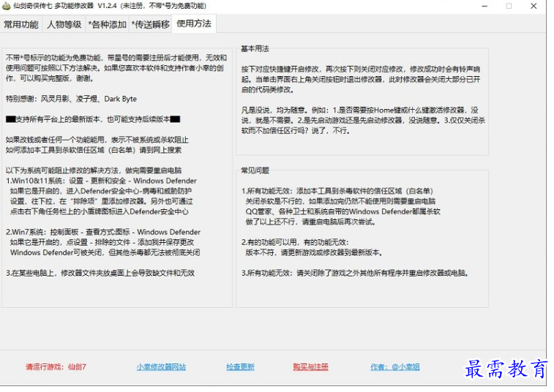Click the 常见问题 group heading

pyautogui.click(x=255, y=170)
